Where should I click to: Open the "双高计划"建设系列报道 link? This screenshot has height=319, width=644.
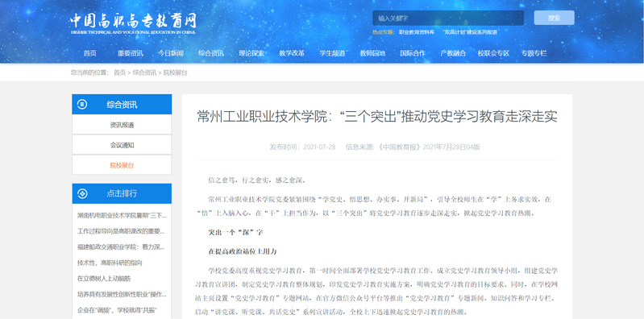tap(470, 32)
